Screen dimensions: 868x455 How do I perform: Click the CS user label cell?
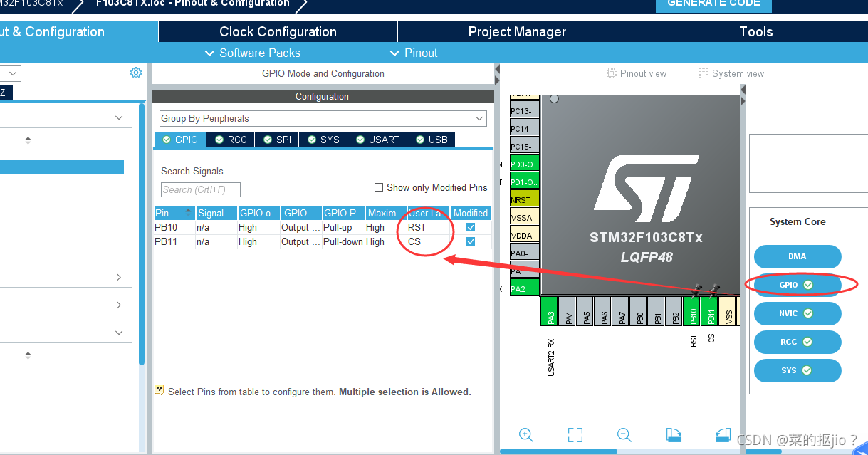click(428, 241)
